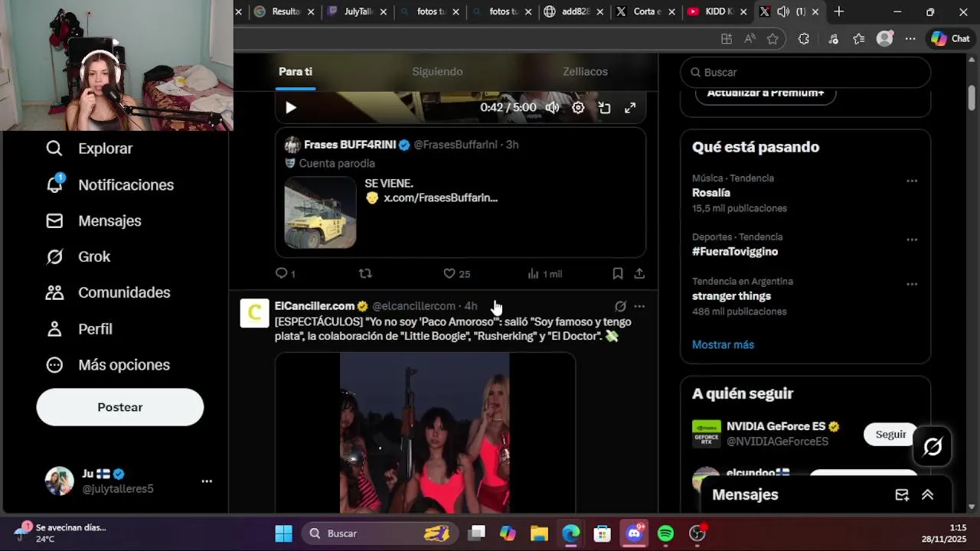
Task: Open ElCanciller.com avatar
Action: (x=255, y=313)
